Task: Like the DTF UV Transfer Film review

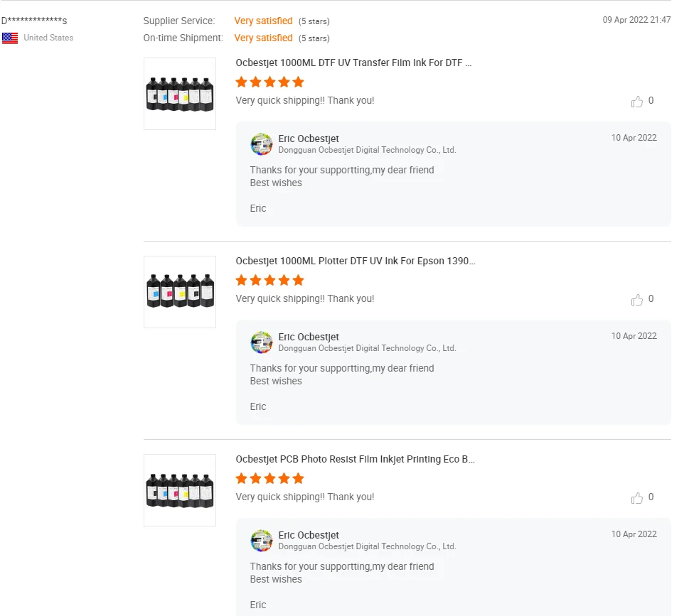Action: 637,102
